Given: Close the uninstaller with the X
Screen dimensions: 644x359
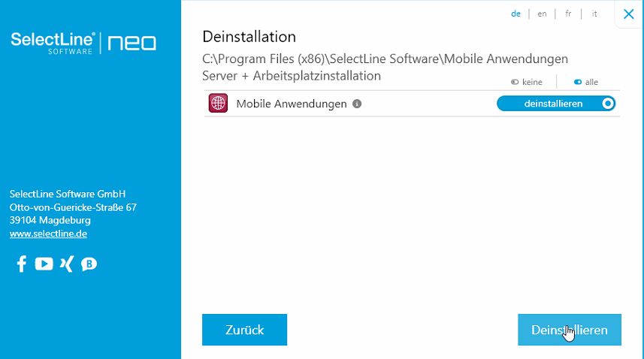Looking at the screenshot, I should (x=628, y=14).
